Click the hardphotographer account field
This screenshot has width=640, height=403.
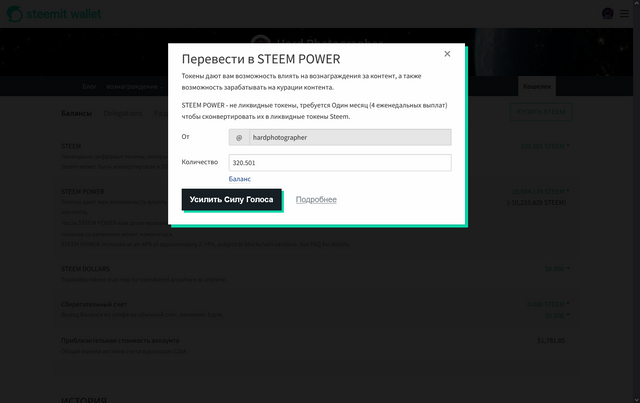pos(350,137)
